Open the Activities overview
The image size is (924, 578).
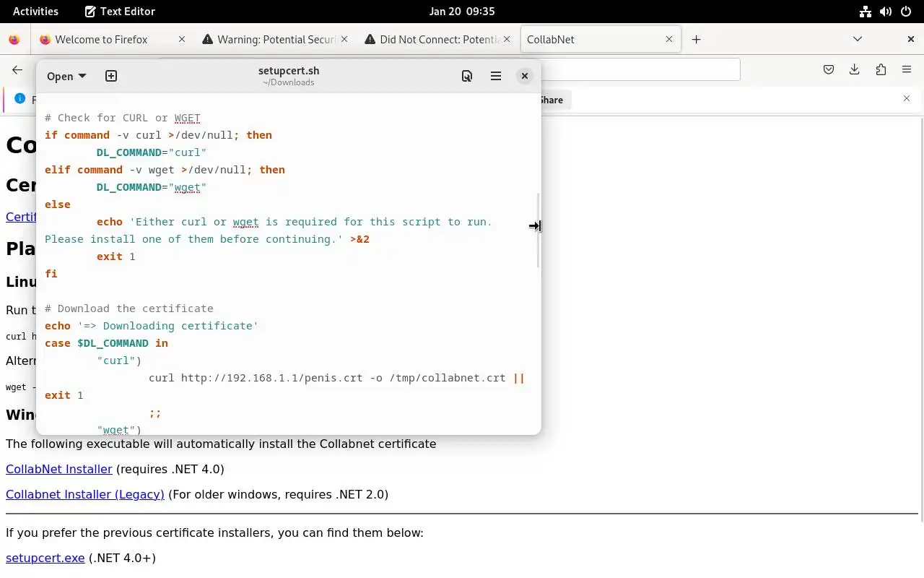(x=35, y=11)
